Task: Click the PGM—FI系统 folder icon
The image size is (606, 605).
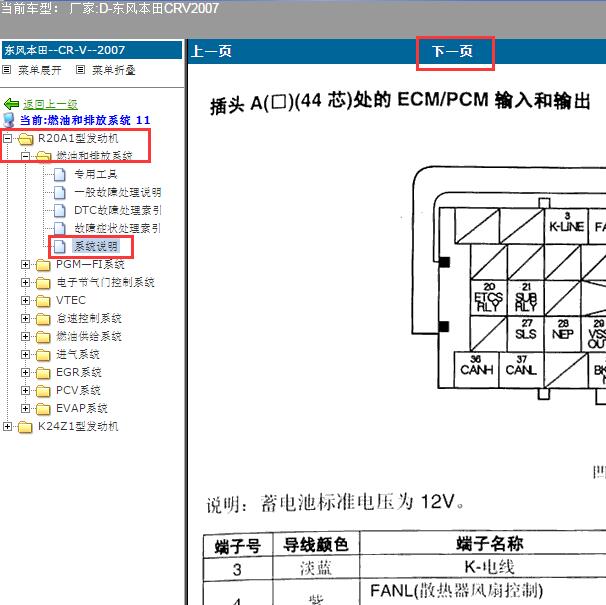Action: [x=43, y=265]
